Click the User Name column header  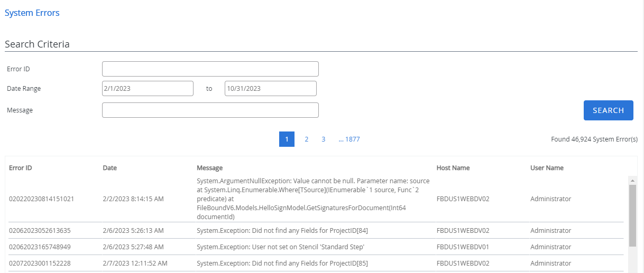[x=547, y=168]
